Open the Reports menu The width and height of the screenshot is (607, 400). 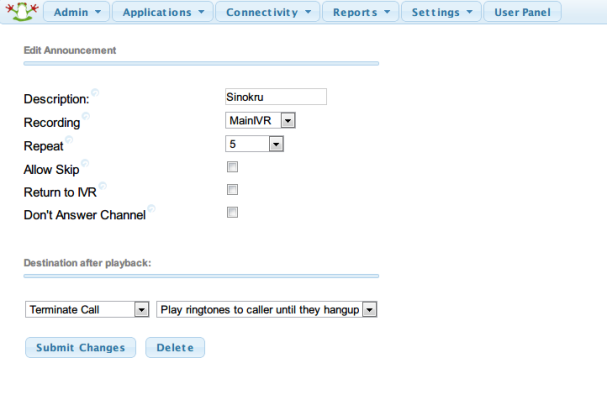click(361, 12)
